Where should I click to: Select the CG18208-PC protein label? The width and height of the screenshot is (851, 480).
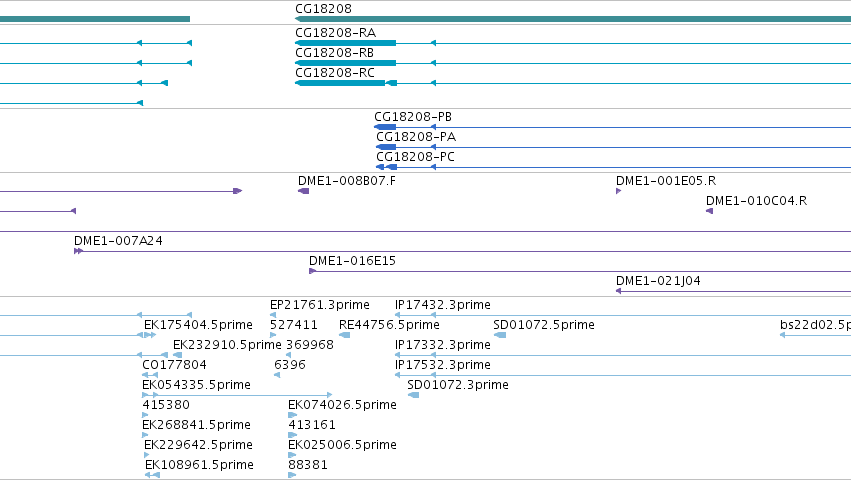tap(416, 157)
